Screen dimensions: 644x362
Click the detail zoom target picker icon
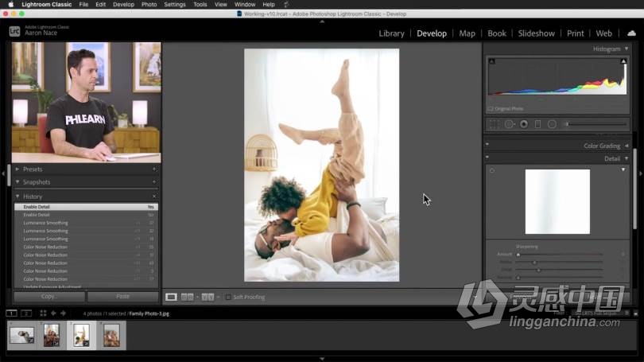(x=492, y=170)
